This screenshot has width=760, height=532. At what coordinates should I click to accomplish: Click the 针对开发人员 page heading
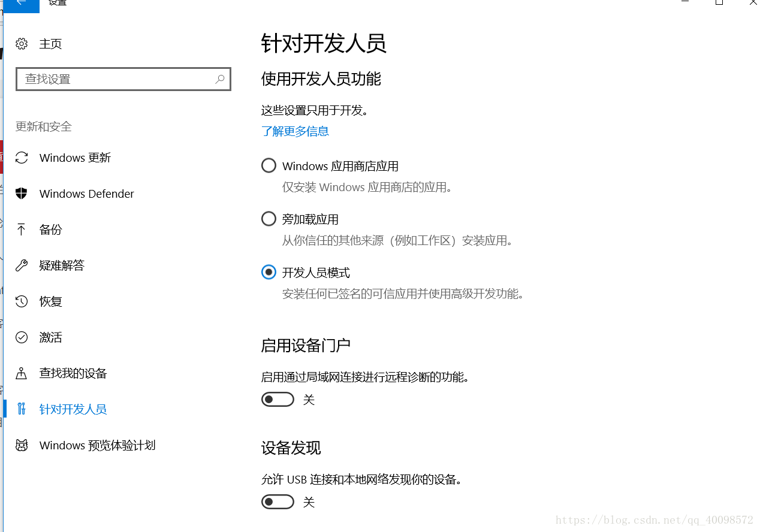tap(324, 44)
